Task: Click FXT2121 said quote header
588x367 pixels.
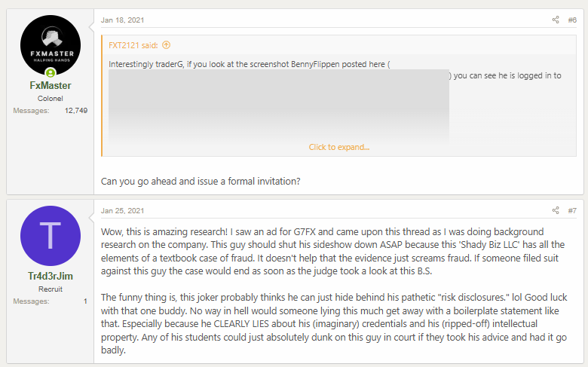Action: [x=133, y=45]
